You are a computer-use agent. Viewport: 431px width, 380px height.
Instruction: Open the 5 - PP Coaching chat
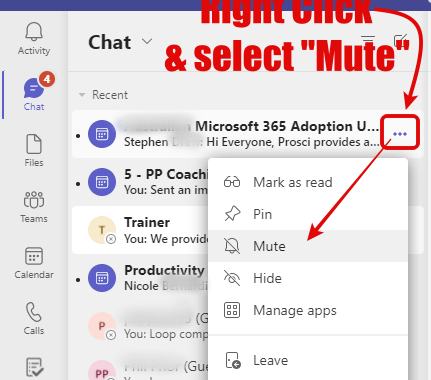(x=140, y=182)
